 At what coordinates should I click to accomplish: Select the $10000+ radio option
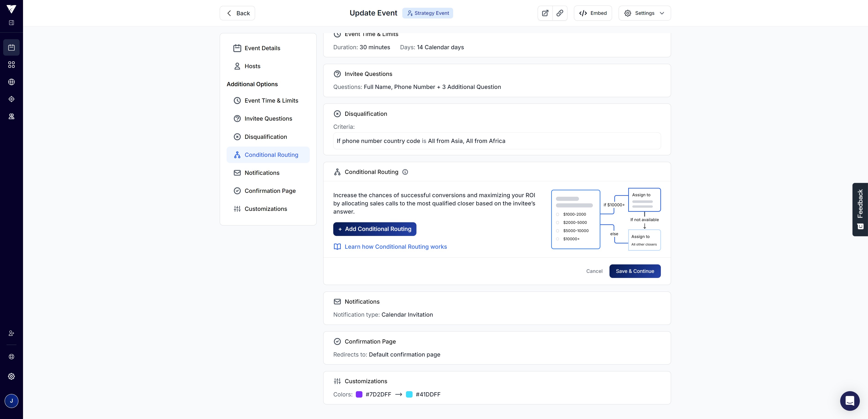pos(557,239)
